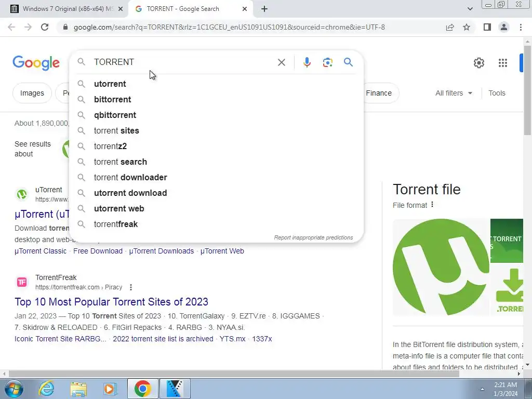The width and height of the screenshot is (532, 399).
Task: Open the µTorrent Classic sitelink
Action: (41, 251)
